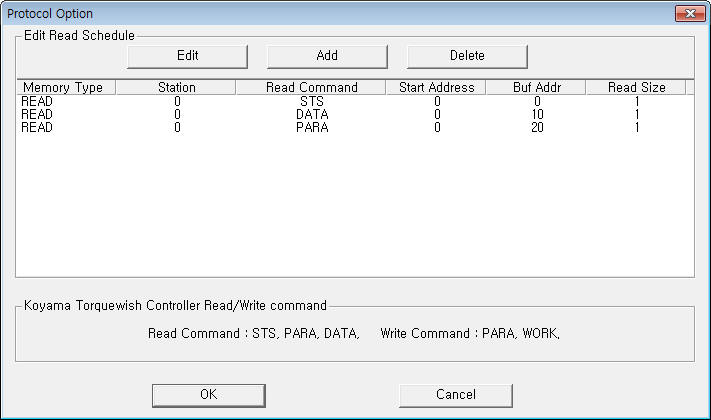Click the Start Address column header
The height and width of the screenshot is (420, 711).
coord(436,87)
